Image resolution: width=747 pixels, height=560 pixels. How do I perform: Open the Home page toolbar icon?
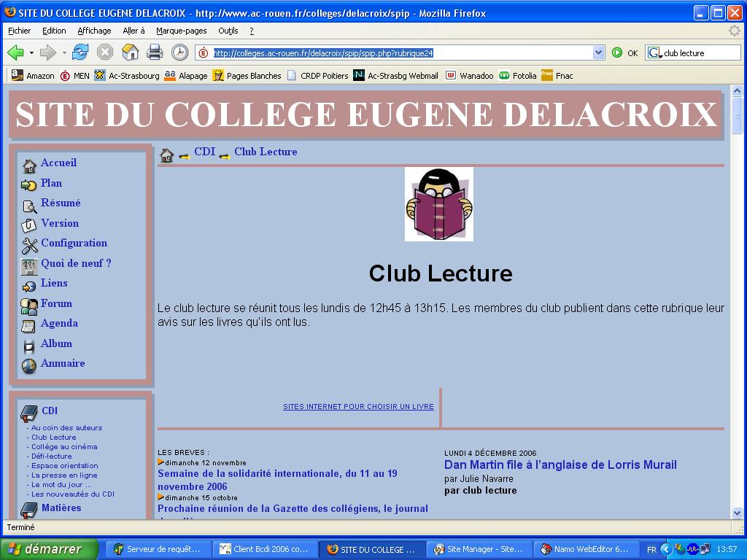pos(130,52)
